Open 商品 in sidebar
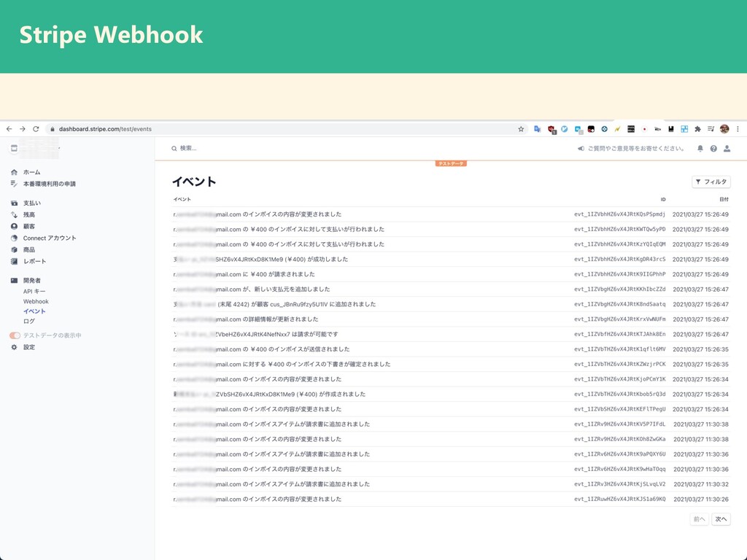747x560 pixels. (28, 250)
